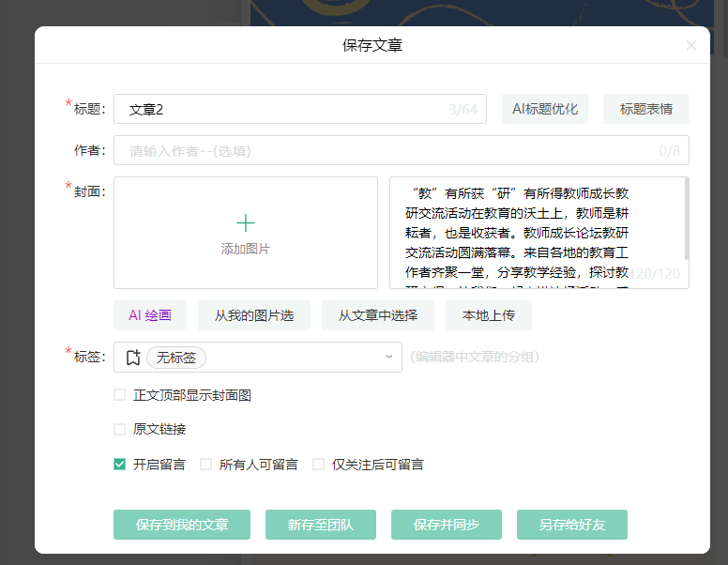Check the 仅关注后可留言 option
This screenshot has height=565, width=728.
coord(318,464)
